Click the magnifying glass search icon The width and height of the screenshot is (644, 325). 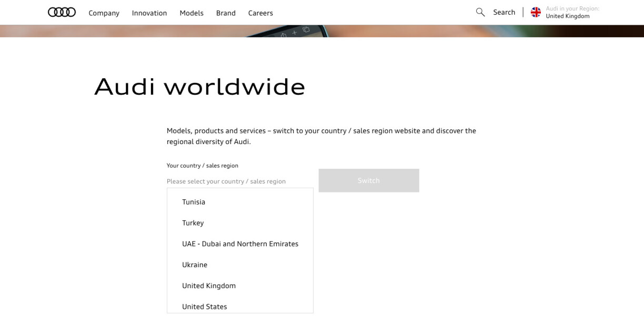[480, 12]
